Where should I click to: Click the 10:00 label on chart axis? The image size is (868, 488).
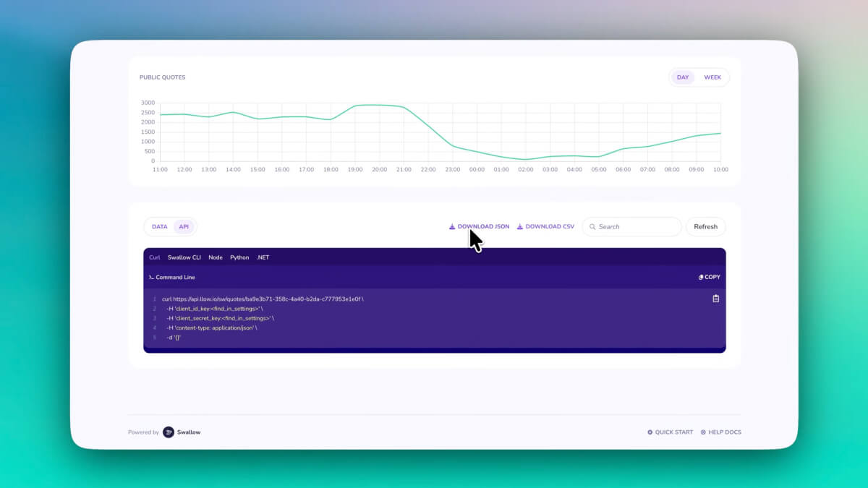pos(720,170)
